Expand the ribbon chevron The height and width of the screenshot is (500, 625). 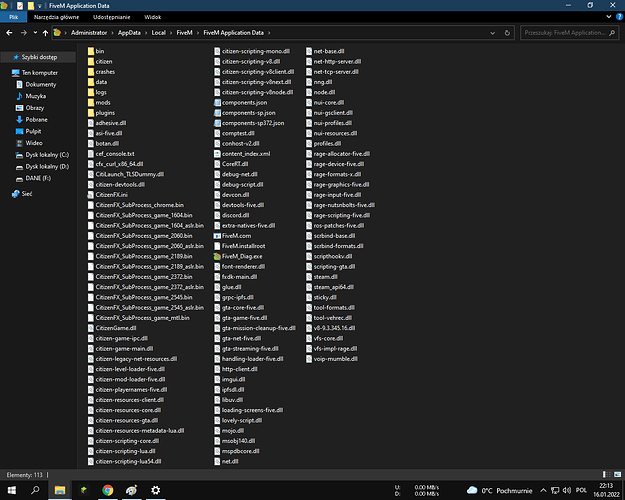click(x=609, y=17)
